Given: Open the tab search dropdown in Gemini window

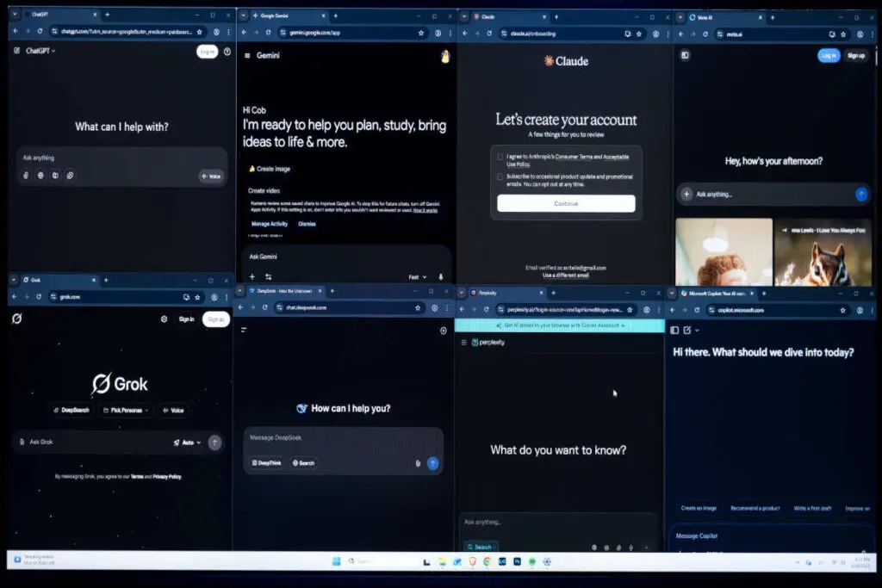Looking at the screenshot, I should click(244, 15).
